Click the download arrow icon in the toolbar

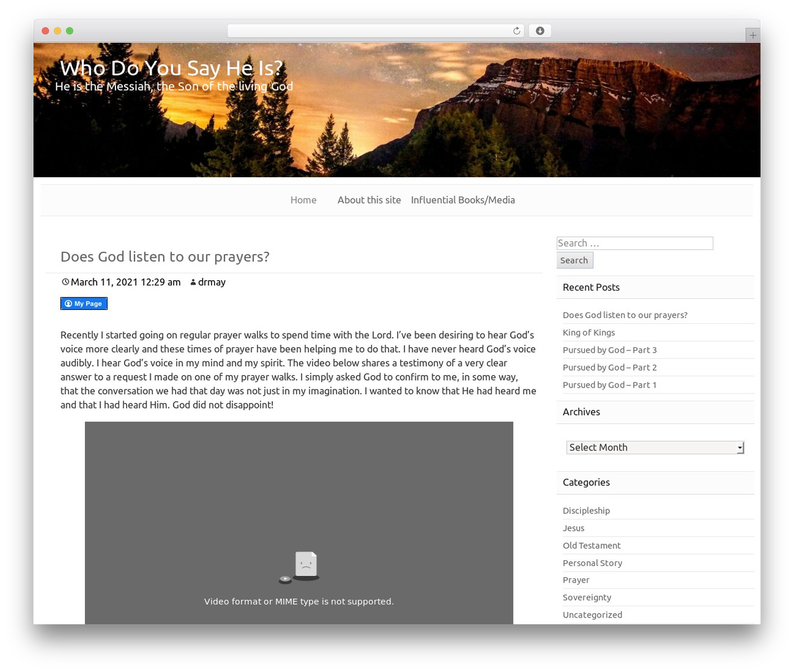[x=540, y=31]
